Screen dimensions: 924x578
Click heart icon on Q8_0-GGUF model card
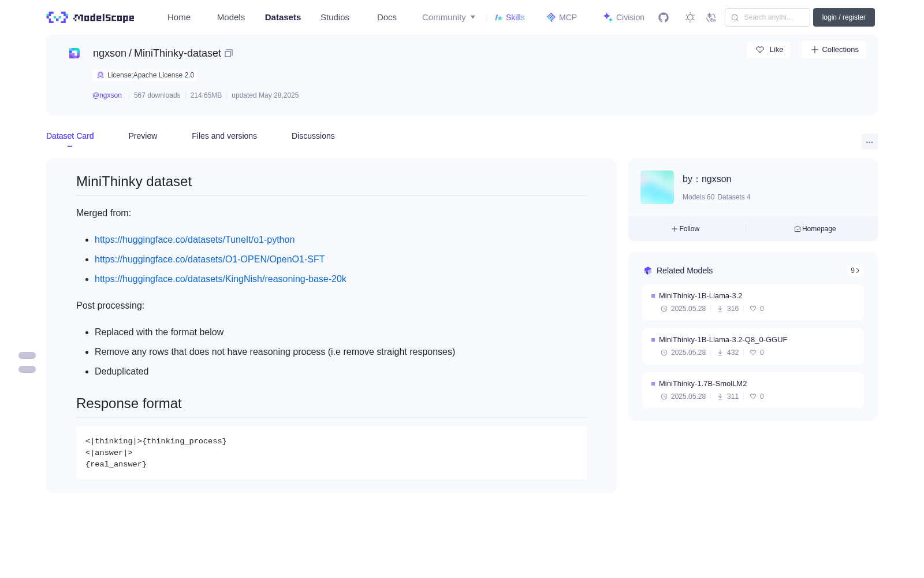click(x=753, y=353)
